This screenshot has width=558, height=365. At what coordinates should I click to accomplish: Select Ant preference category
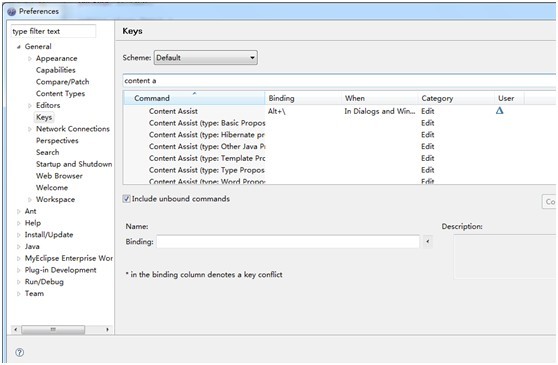[x=30, y=211]
